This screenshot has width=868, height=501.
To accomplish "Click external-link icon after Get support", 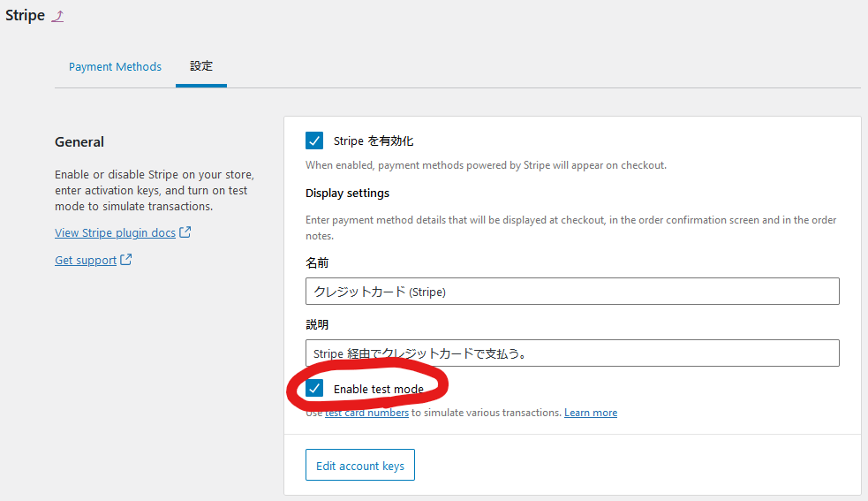I will [x=125, y=260].
